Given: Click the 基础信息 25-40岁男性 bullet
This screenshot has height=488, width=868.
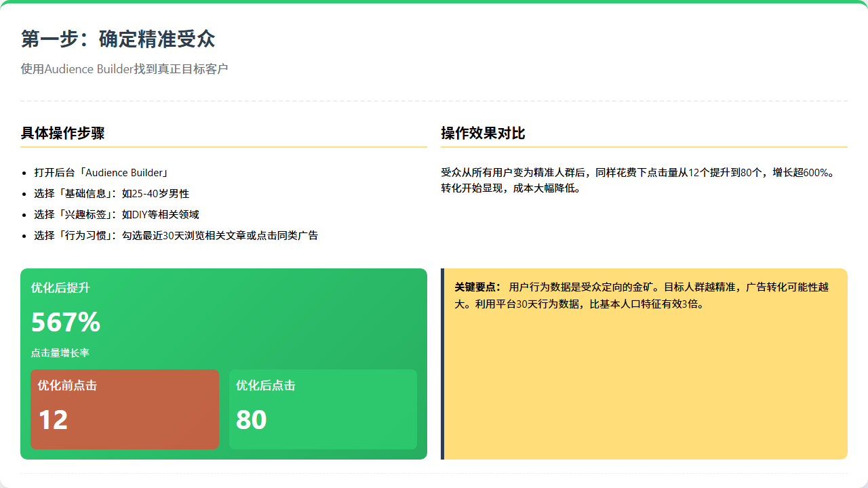Looking at the screenshot, I should (x=111, y=194).
